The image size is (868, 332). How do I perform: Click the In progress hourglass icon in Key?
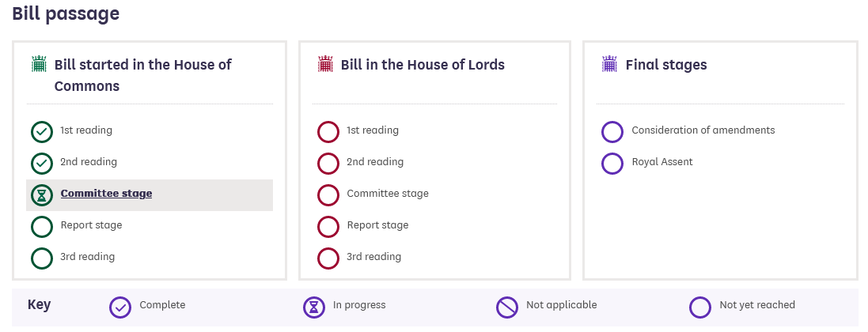point(314,307)
